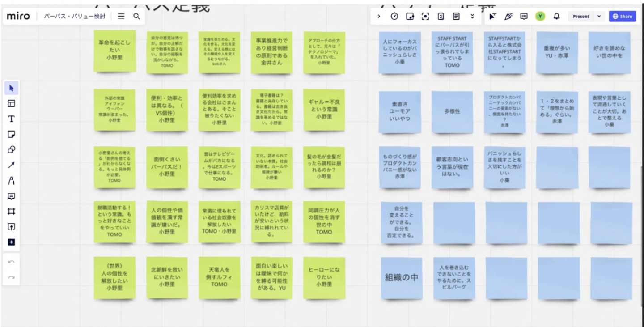The image size is (644, 327).
Task: Open the comments panel icon
Action: tap(524, 16)
